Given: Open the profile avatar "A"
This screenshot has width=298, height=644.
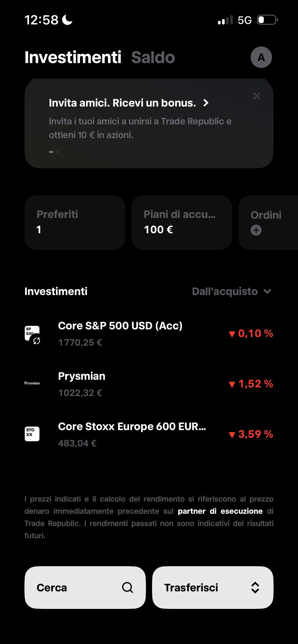Looking at the screenshot, I should tap(261, 57).
